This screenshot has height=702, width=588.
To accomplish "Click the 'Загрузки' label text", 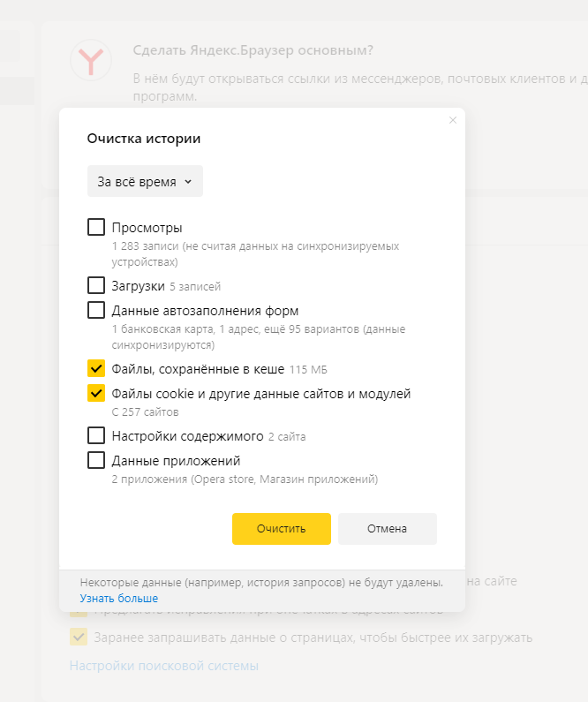I will click(x=139, y=286).
